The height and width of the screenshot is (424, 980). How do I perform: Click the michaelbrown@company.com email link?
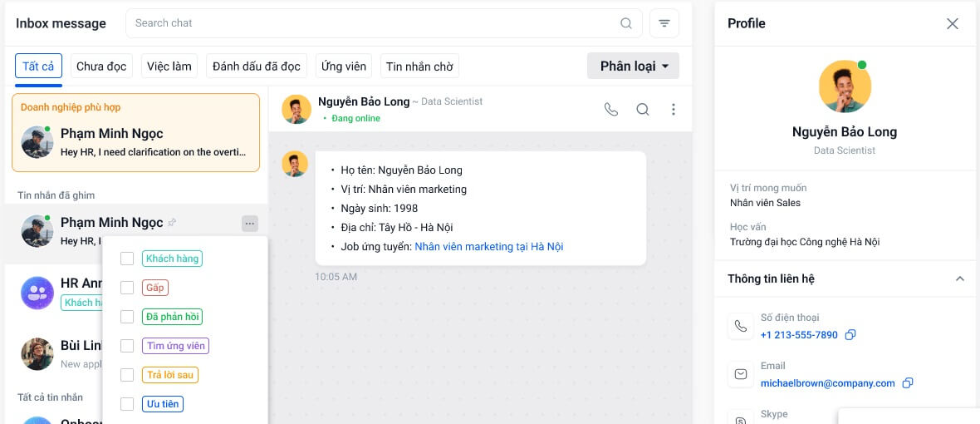click(827, 383)
